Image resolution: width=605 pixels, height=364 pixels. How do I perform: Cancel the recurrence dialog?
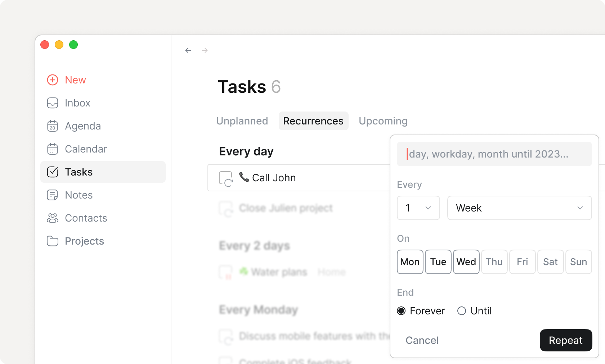pyautogui.click(x=422, y=340)
